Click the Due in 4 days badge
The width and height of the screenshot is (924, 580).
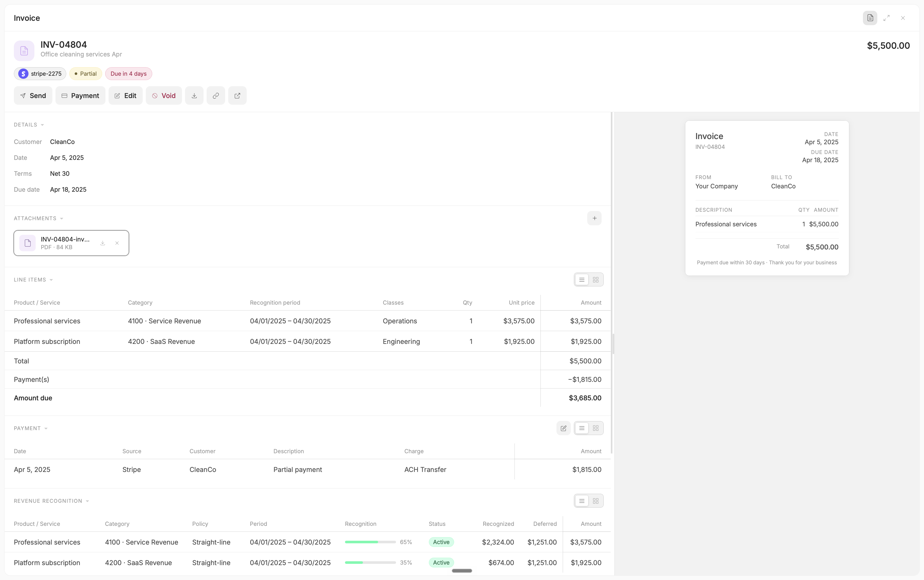pos(129,74)
